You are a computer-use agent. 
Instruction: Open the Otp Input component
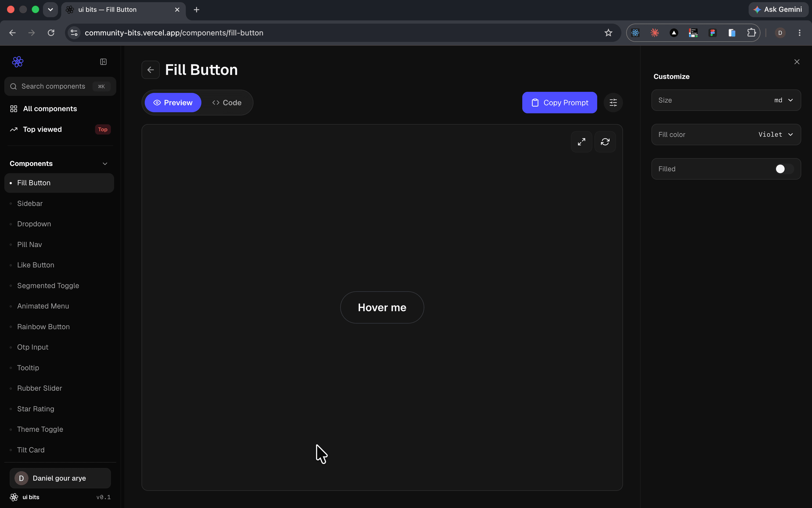tap(59, 347)
